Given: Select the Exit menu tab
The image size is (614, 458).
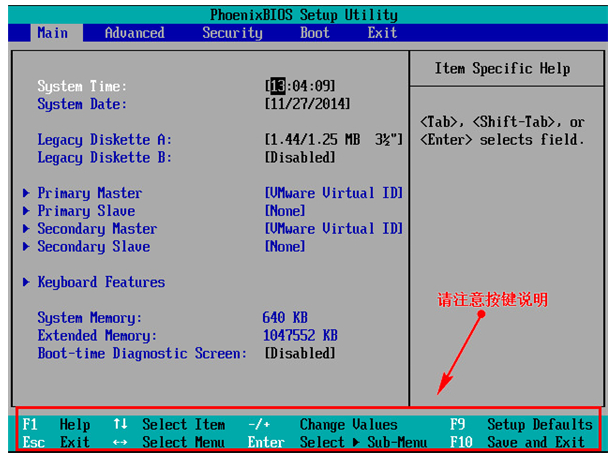Looking at the screenshot, I should (x=382, y=33).
